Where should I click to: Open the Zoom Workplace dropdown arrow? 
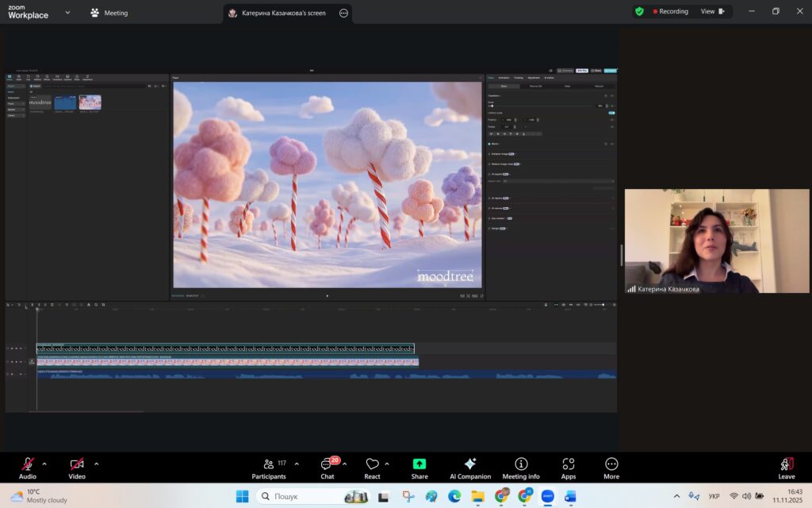pyautogui.click(x=67, y=13)
